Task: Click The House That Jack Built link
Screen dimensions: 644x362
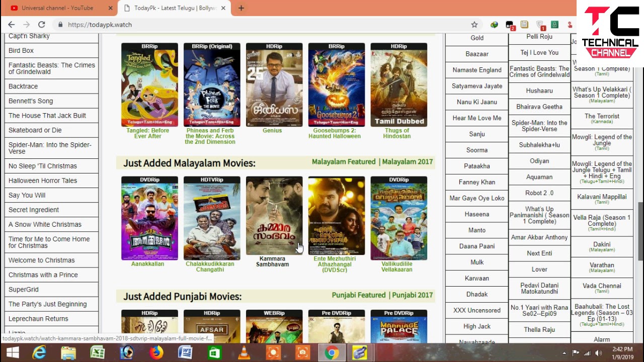Action: [x=47, y=116]
